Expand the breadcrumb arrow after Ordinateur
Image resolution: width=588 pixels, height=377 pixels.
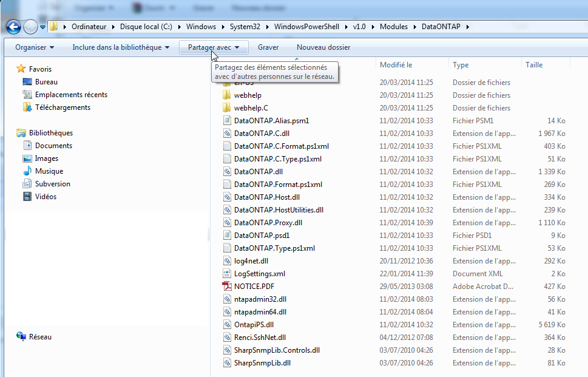click(113, 27)
